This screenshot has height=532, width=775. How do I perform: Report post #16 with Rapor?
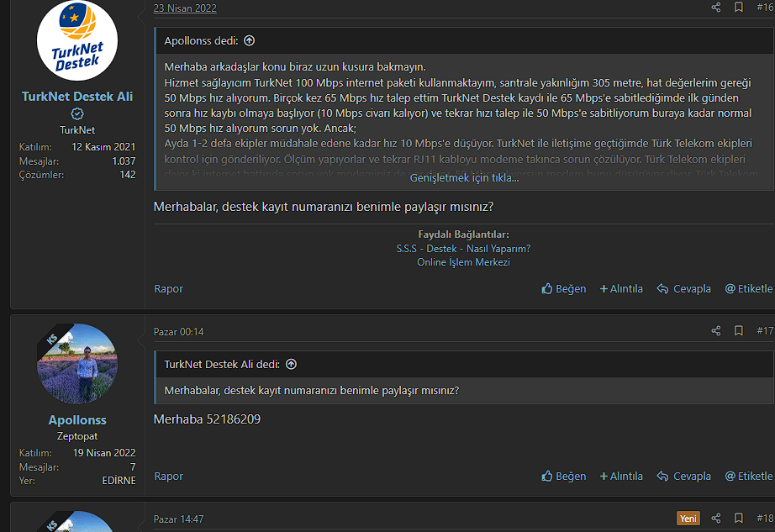coord(169,288)
